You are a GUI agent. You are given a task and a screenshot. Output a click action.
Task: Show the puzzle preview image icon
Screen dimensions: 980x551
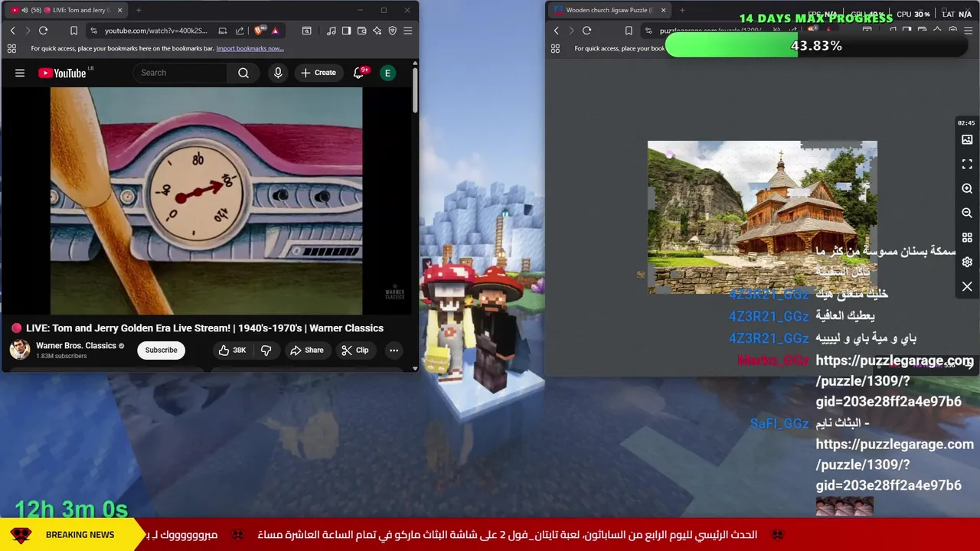[x=967, y=140]
